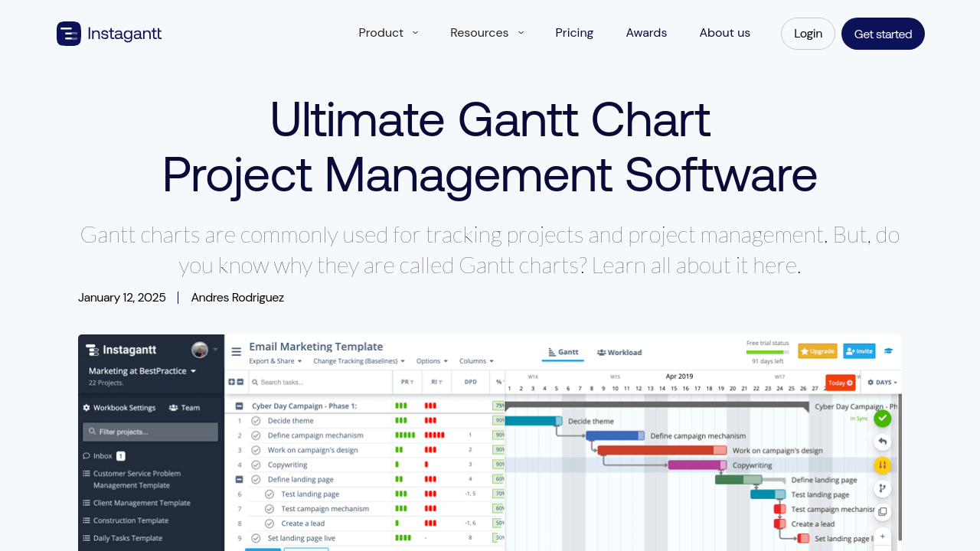Check the Test landing page task circle
Screen dimensions: 980x551
pos(269,494)
